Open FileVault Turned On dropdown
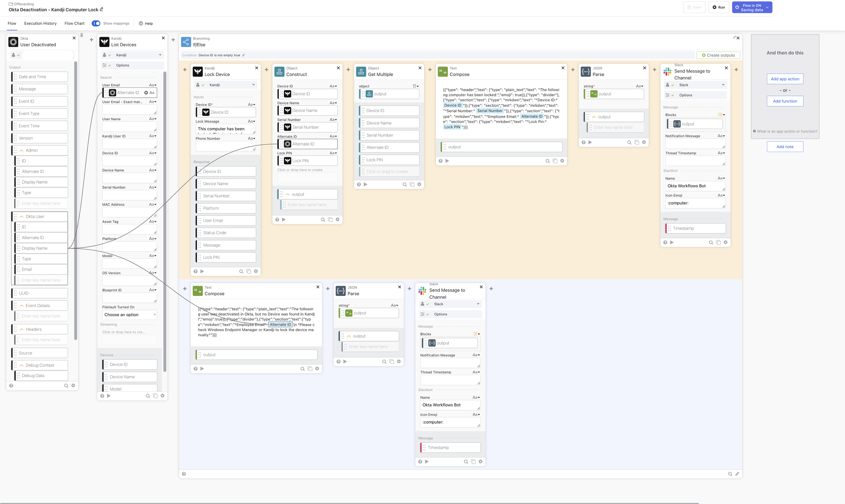The width and height of the screenshot is (845, 504). [x=129, y=315]
